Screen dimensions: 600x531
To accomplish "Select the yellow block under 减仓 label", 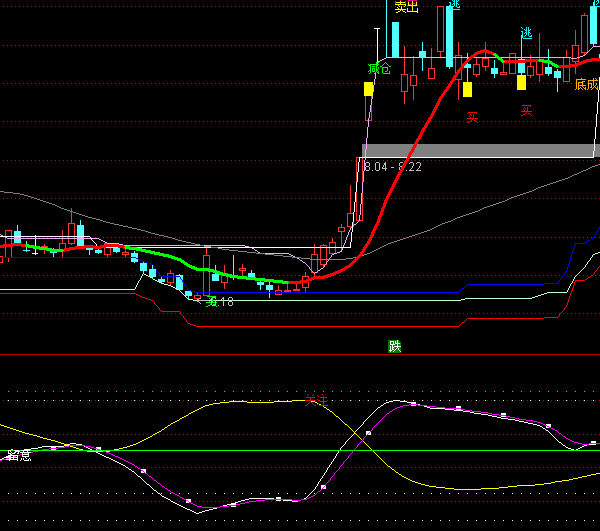I will (369, 89).
